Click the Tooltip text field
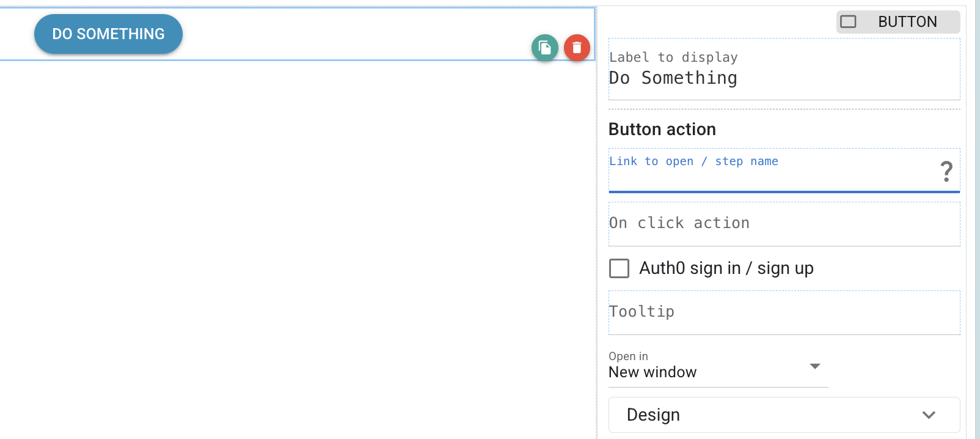 click(783, 312)
